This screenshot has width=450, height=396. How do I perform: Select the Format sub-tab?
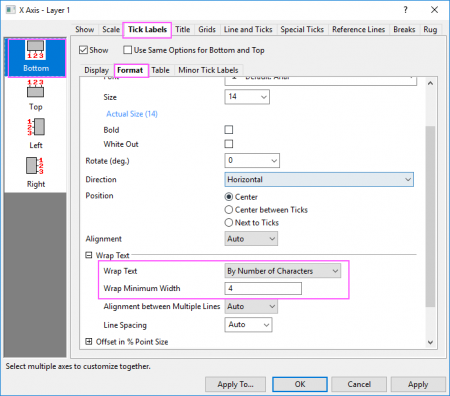[130, 70]
